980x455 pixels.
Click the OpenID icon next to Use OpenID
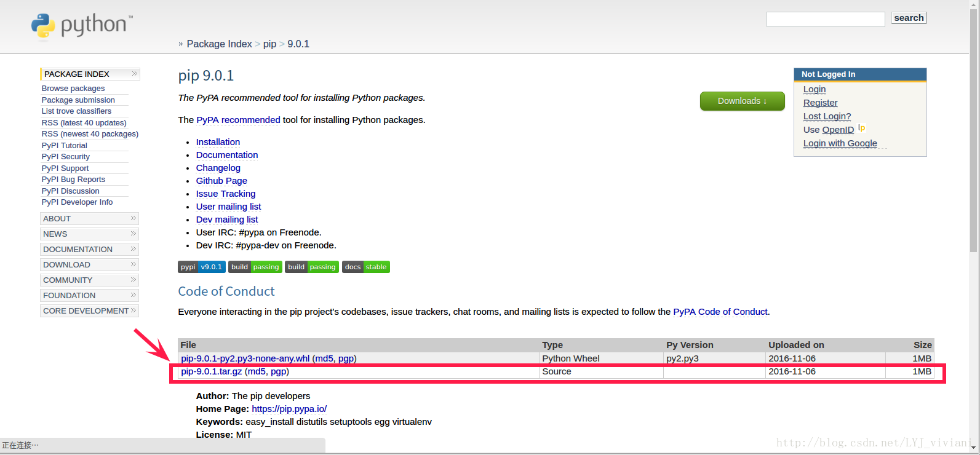[861, 128]
